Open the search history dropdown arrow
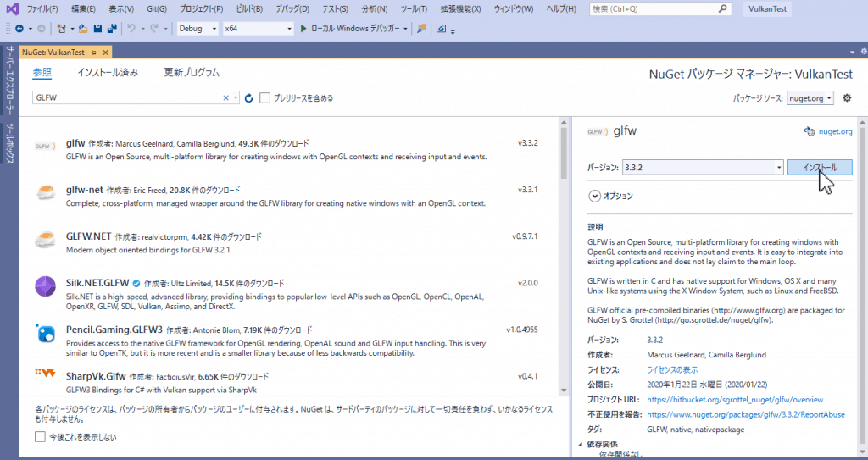This screenshot has width=868, height=460. coord(236,98)
